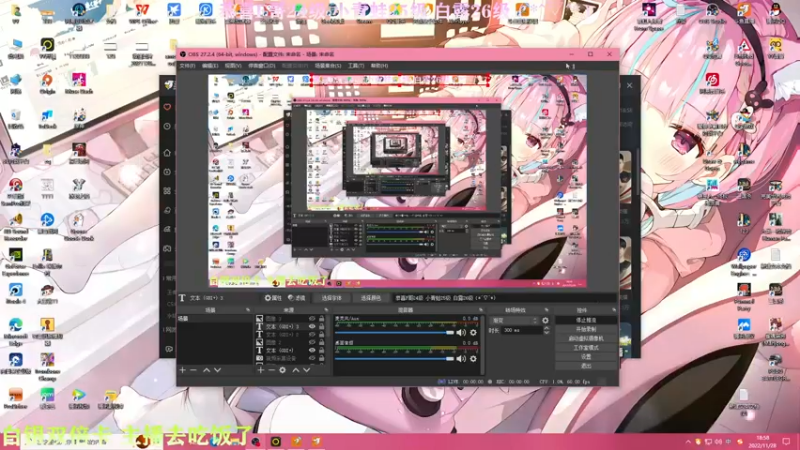
Task: Open the 麦克风/Aux audio settings gear
Action: [473, 333]
